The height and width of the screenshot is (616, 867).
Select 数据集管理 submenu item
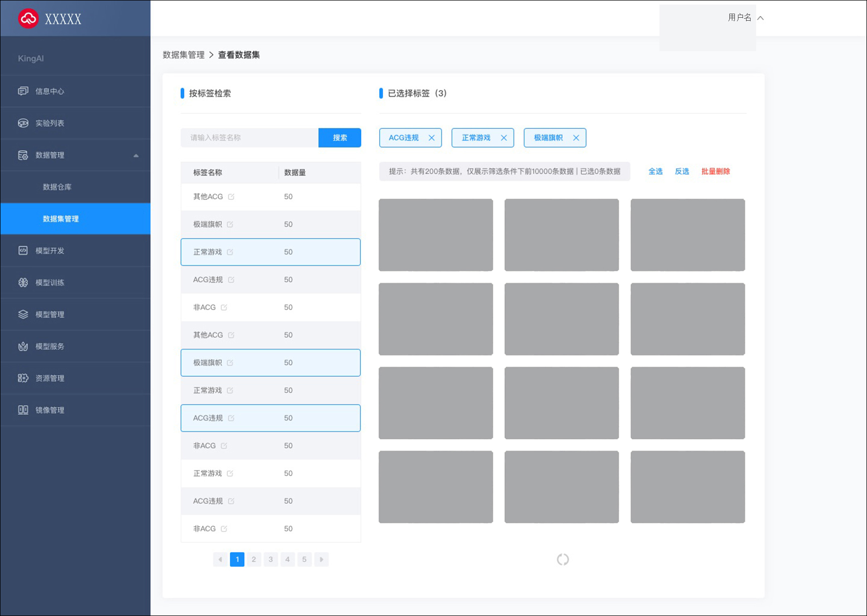[x=75, y=218]
